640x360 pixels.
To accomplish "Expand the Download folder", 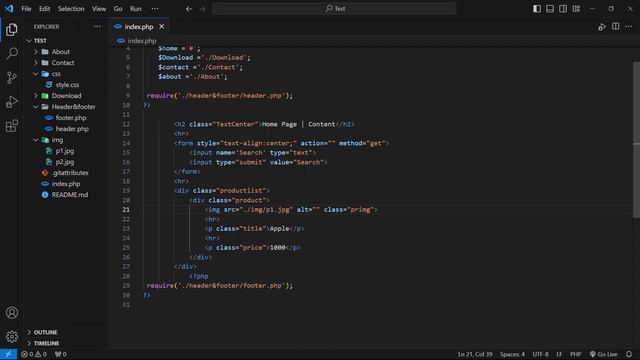I will click(36, 96).
